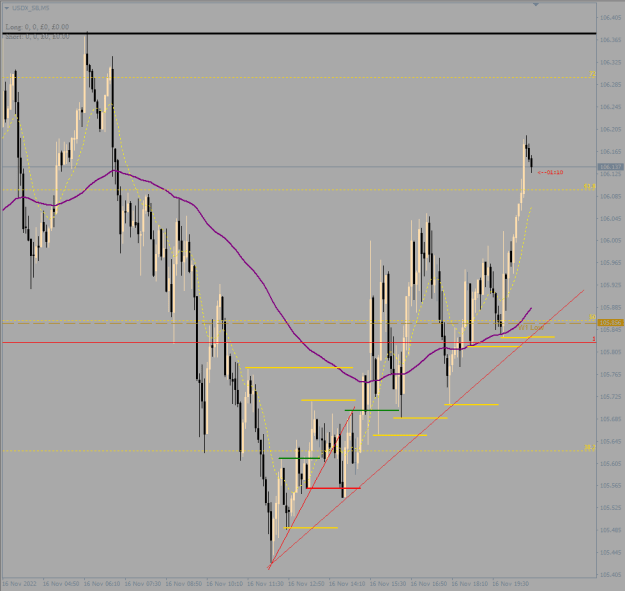Click the '16 Nov 18:10' time axis label
625x591 pixels.
tap(470, 584)
